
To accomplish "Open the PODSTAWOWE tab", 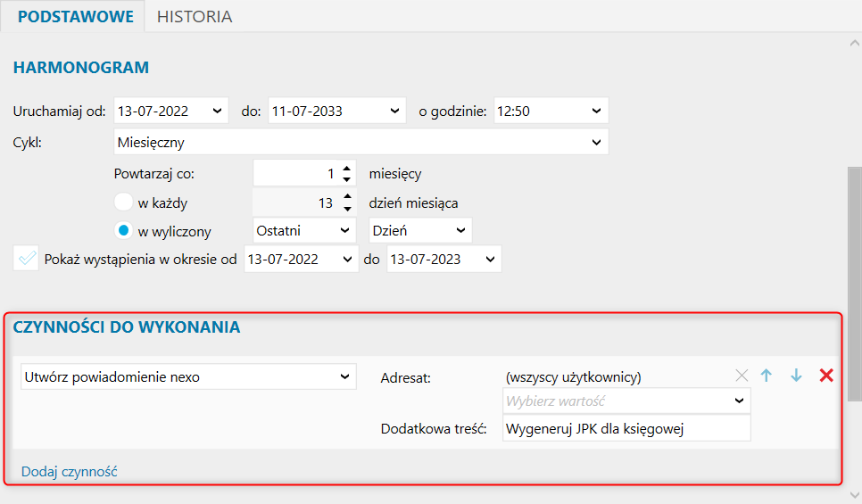I will click(x=75, y=16).
